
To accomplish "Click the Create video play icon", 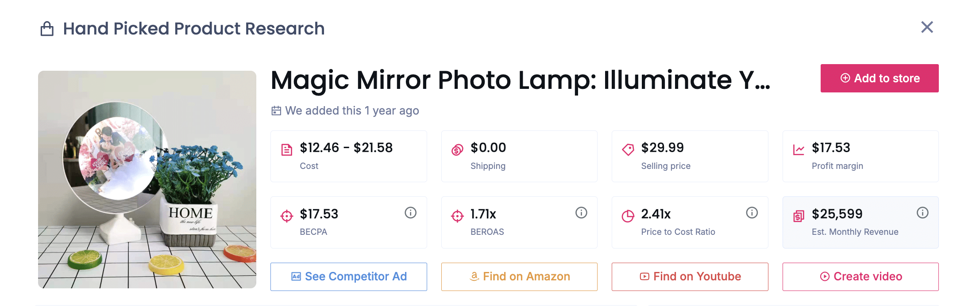I will (x=825, y=277).
